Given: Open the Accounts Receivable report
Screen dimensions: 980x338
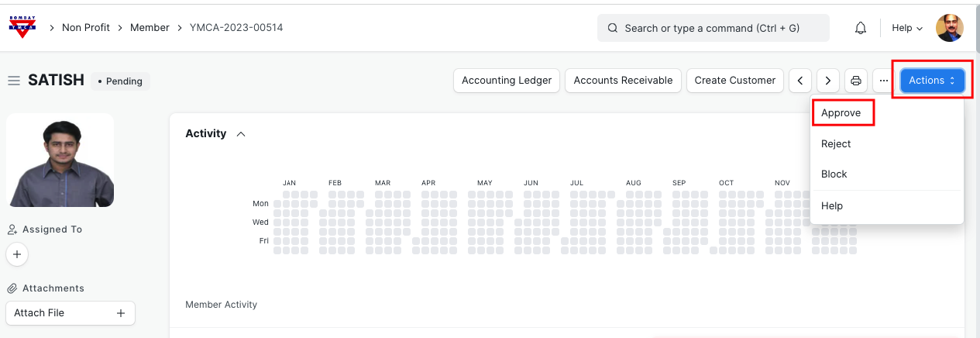Looking at the screenshot, I should [623, 81].
